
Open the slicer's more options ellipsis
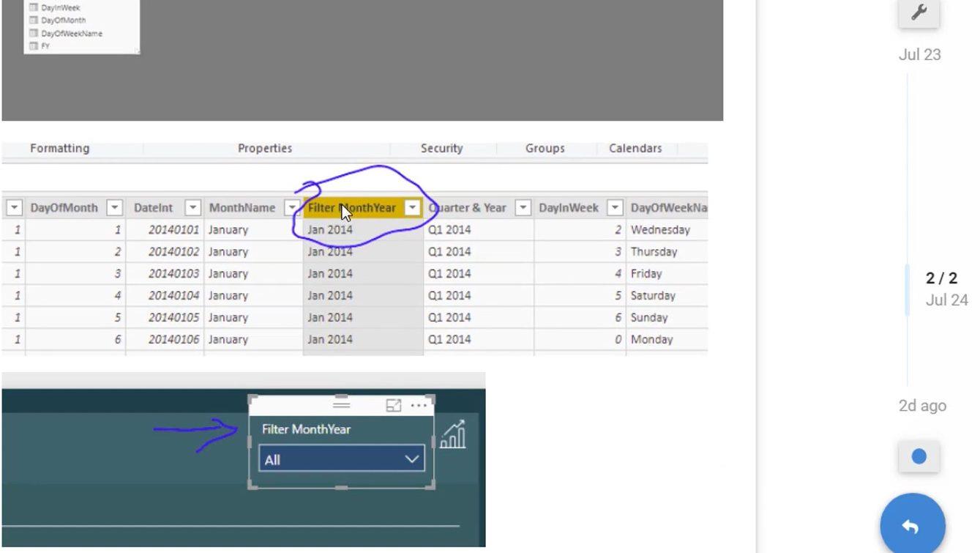[419, 405]
